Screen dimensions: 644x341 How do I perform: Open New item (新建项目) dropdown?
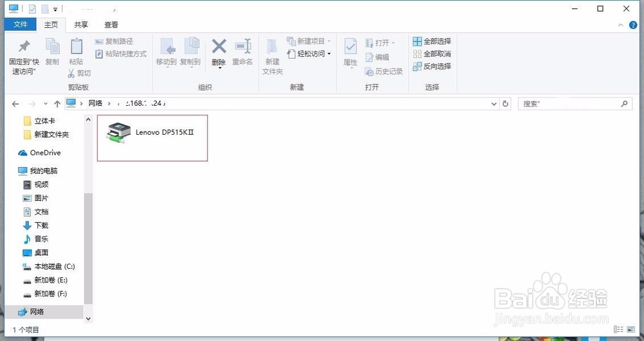point(308,41)
